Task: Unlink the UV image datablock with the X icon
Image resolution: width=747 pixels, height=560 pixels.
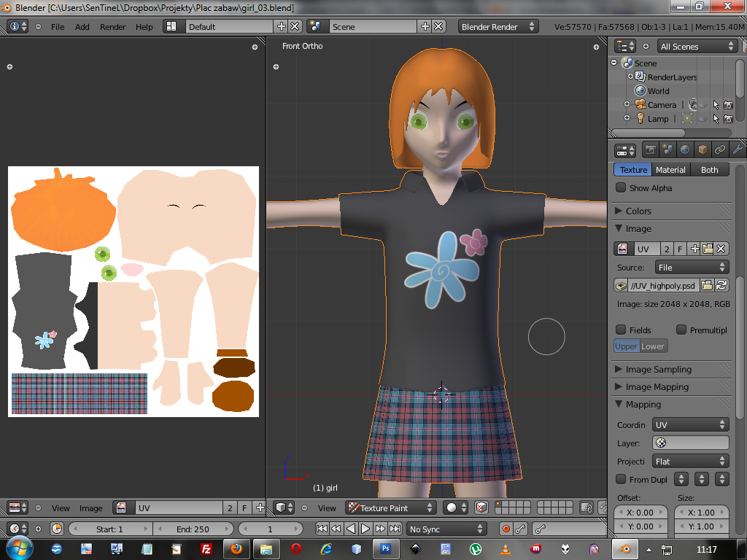Action: pos(721,249)
